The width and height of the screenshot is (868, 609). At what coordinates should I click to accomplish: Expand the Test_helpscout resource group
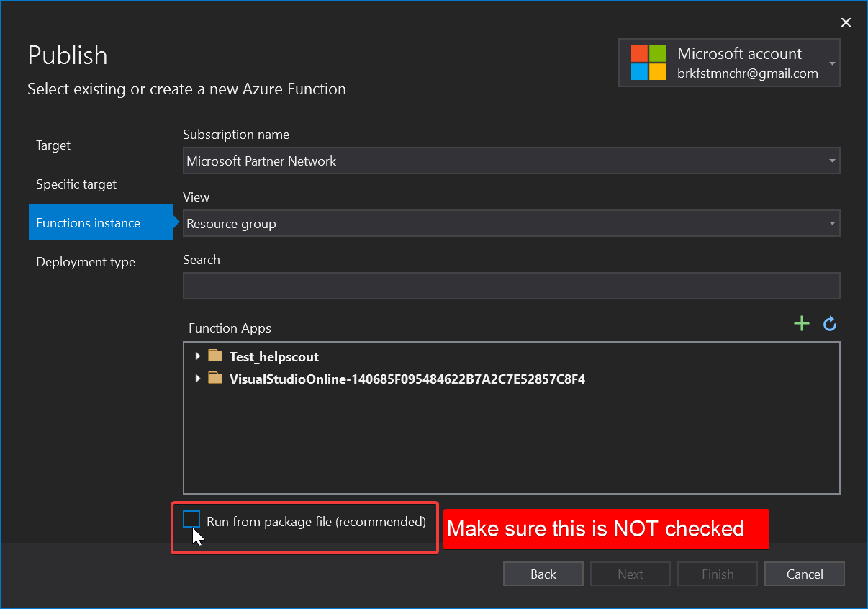pos(198,356)
